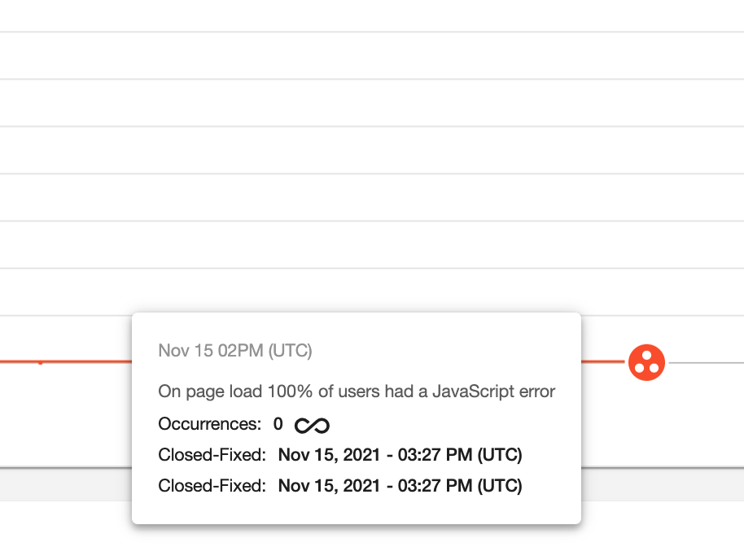
Task: Click the Occurrences label in tooltip
Action: 209,424
